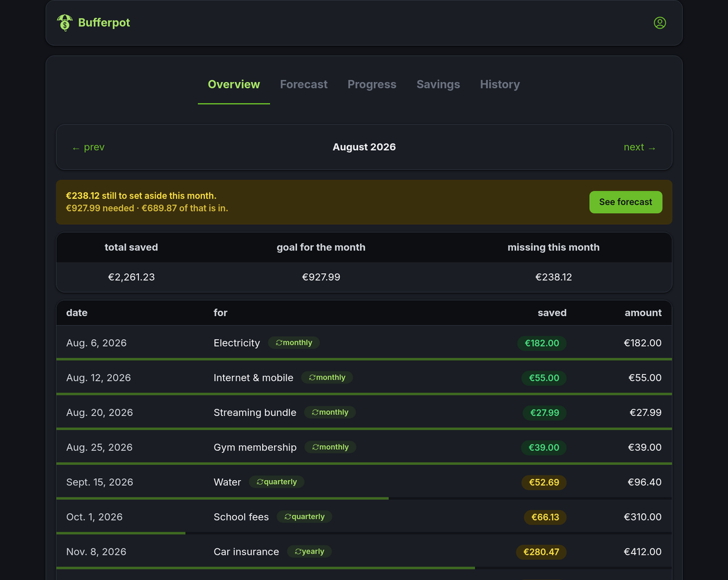Click the missing this month value

pos(553,277)
